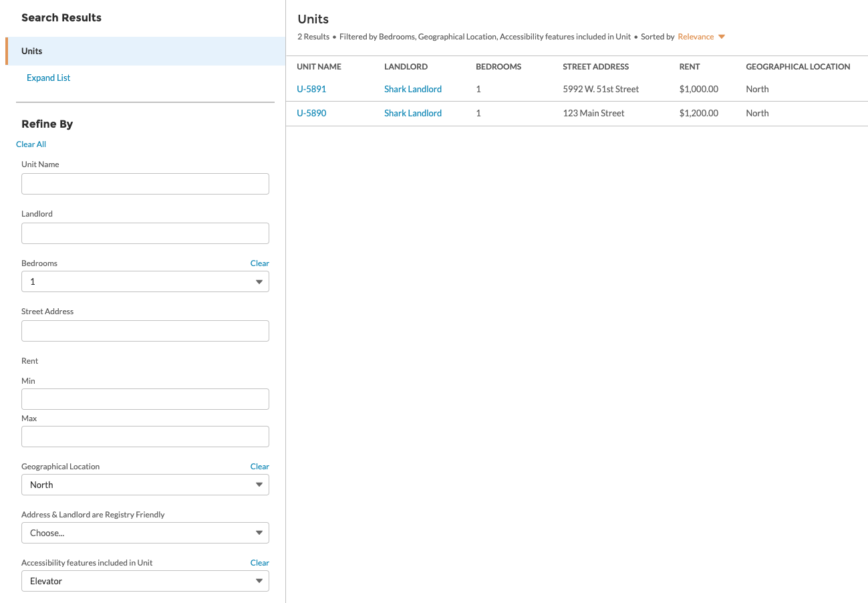
Task: Click the Bedrooms column header
Action: (x=498, y=67)
